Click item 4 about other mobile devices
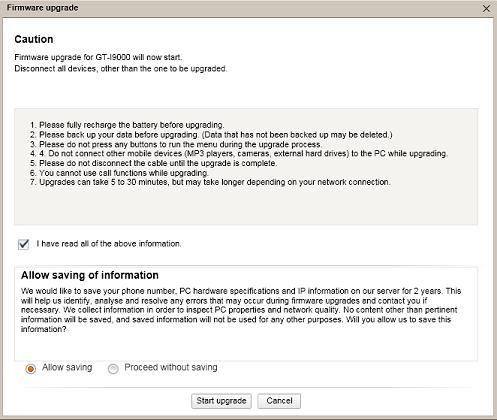The height and width of the screenshot is (420, 497). pyautogui.click(x=239, y=154)
